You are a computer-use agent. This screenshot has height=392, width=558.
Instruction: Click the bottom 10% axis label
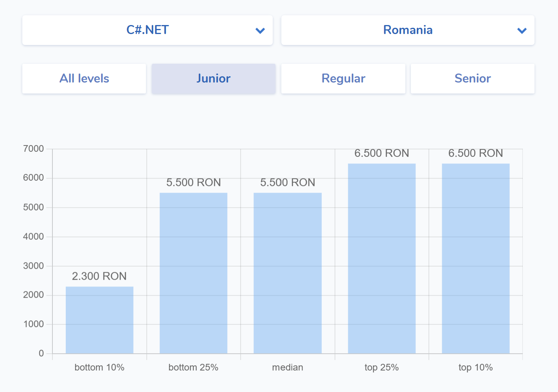point(99,367)
